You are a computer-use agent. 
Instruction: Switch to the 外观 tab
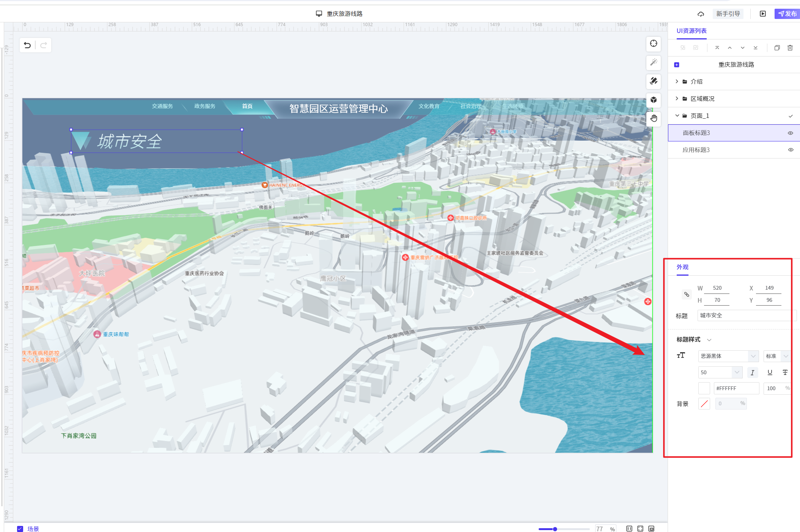[682, 267]
